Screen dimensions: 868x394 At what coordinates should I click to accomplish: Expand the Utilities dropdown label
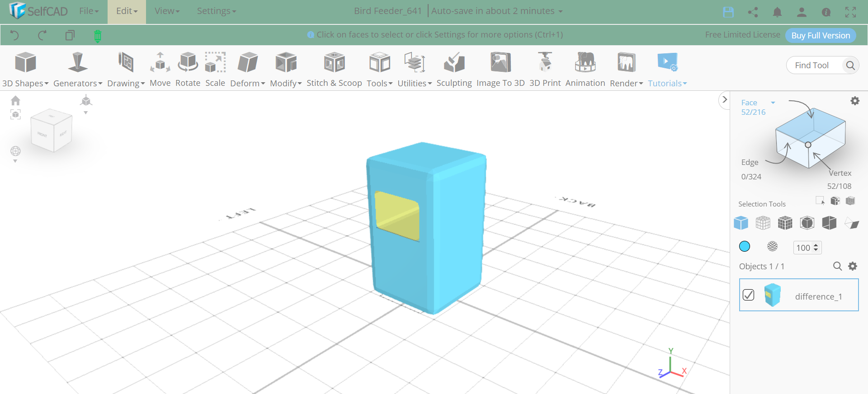pos(415,84)
